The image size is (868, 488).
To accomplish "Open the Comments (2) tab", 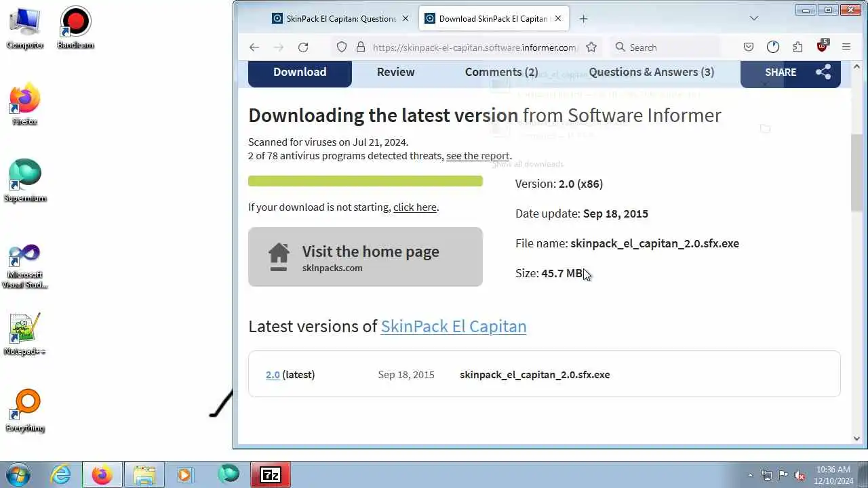I will (502, 72).
